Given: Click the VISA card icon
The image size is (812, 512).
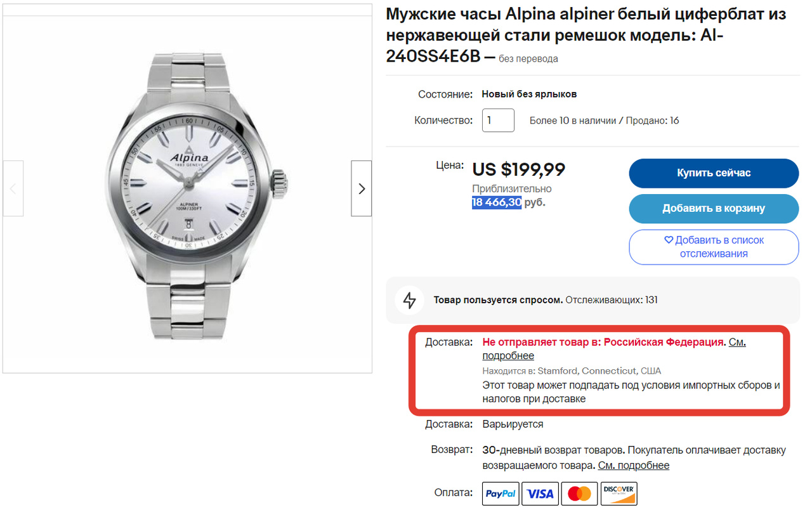Looking at the screenshot, I should (540, 494).
